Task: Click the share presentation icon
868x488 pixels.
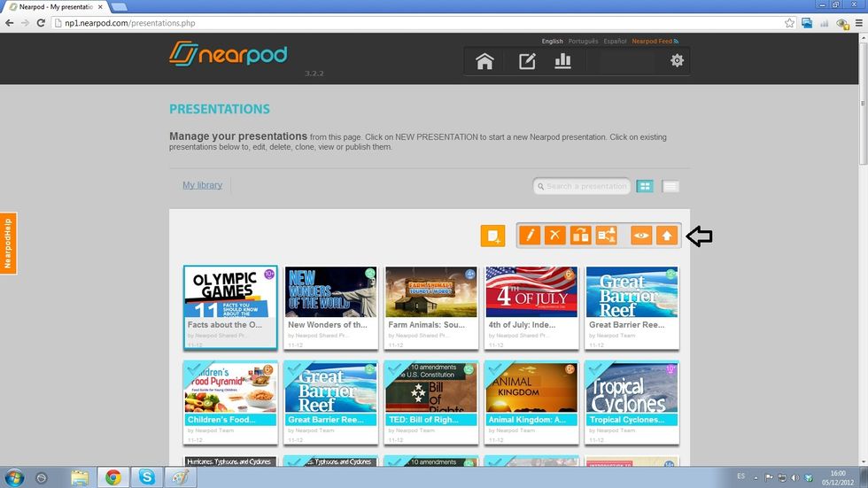Action: click(606, 236)
